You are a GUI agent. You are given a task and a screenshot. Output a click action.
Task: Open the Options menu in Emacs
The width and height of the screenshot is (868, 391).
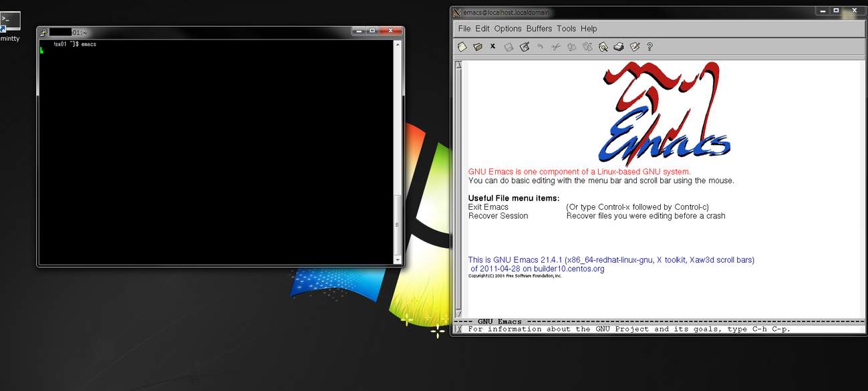pos(508,29)
